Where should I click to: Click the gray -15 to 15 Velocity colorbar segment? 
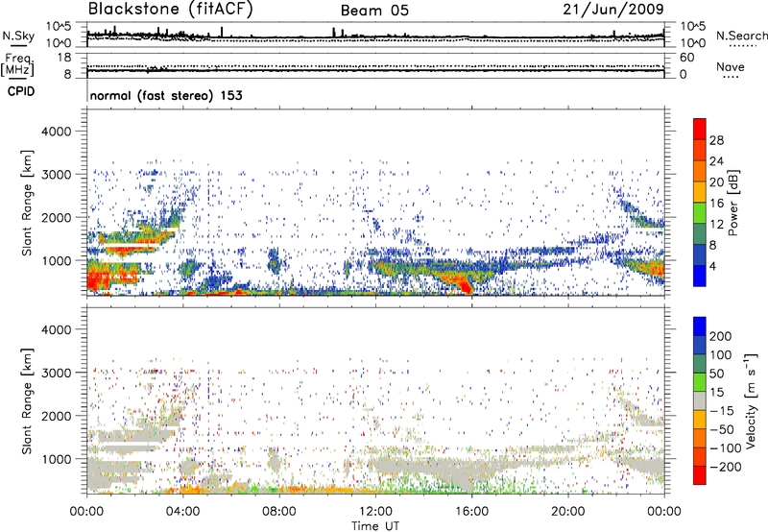pos(700,400)
